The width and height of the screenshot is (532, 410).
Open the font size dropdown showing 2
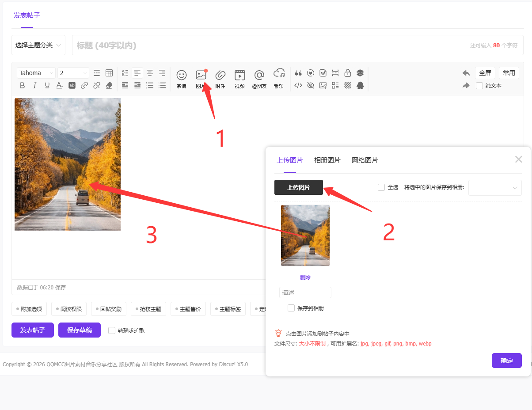[x=73, y=73]
